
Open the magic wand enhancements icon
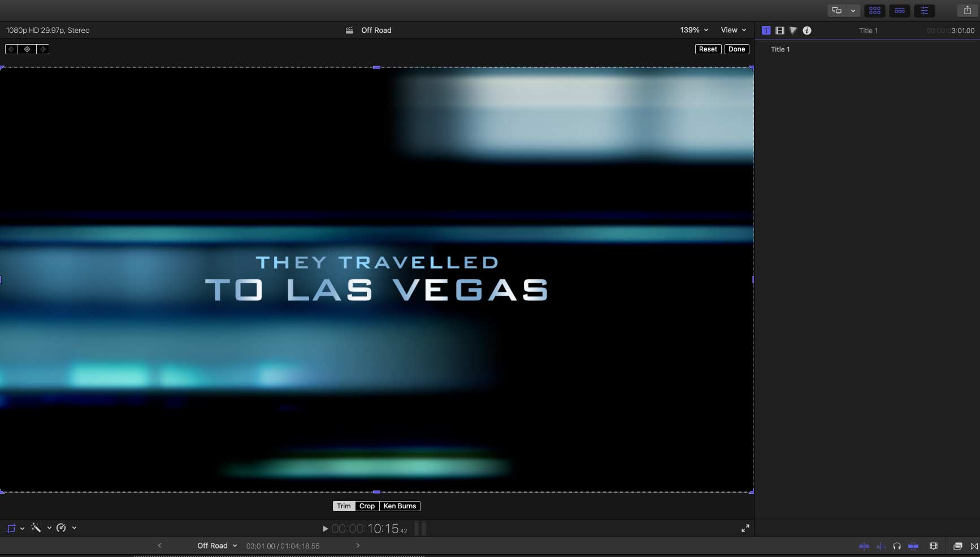pos(36,528)
